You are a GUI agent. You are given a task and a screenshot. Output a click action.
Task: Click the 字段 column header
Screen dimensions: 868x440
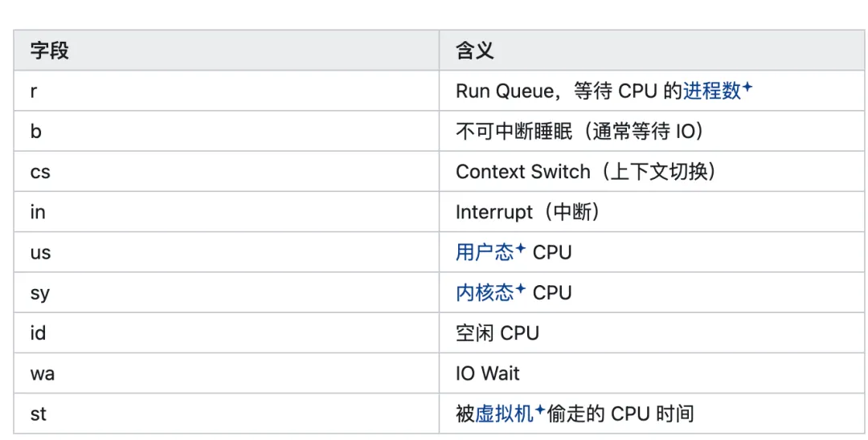pos(227,51)
